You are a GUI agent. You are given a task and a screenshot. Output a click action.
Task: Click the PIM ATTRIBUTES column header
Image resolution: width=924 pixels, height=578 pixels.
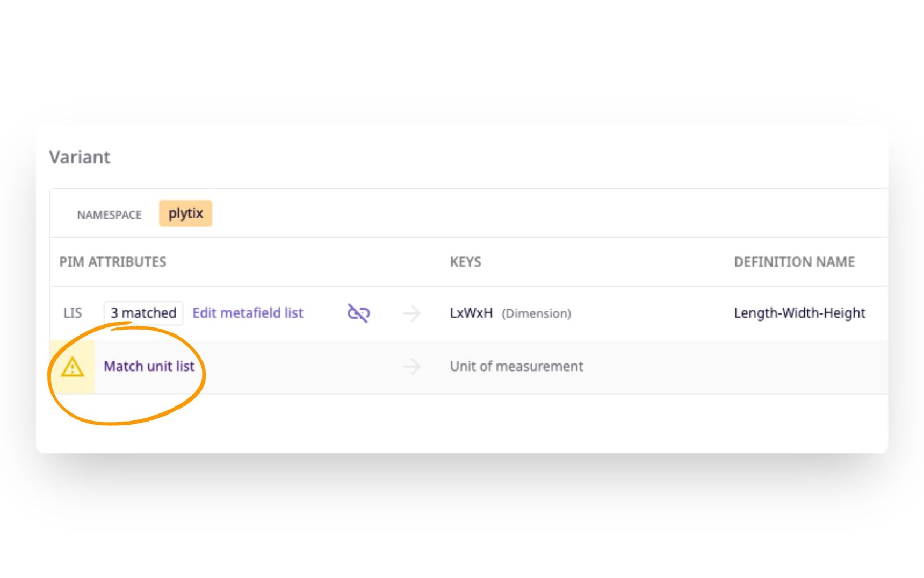point(113,262)
